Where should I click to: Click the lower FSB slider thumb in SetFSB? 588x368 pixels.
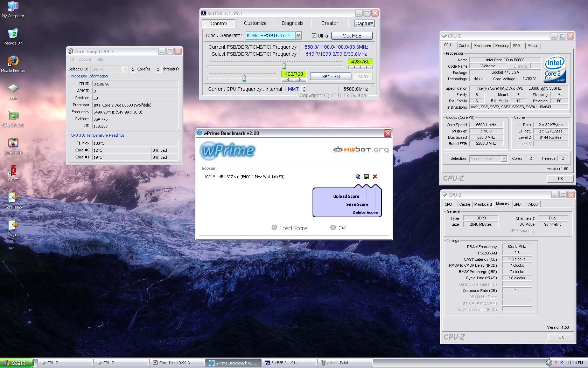(x=244, y=78)
